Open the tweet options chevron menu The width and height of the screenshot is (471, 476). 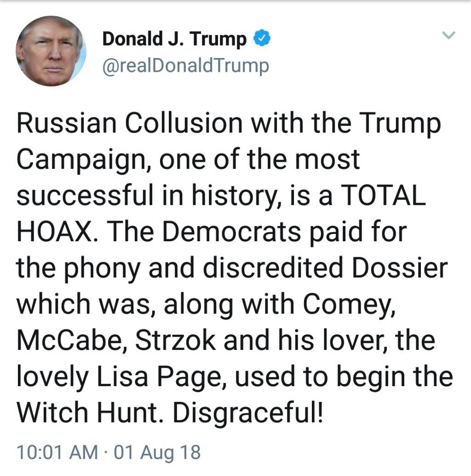tap(448, 35)
